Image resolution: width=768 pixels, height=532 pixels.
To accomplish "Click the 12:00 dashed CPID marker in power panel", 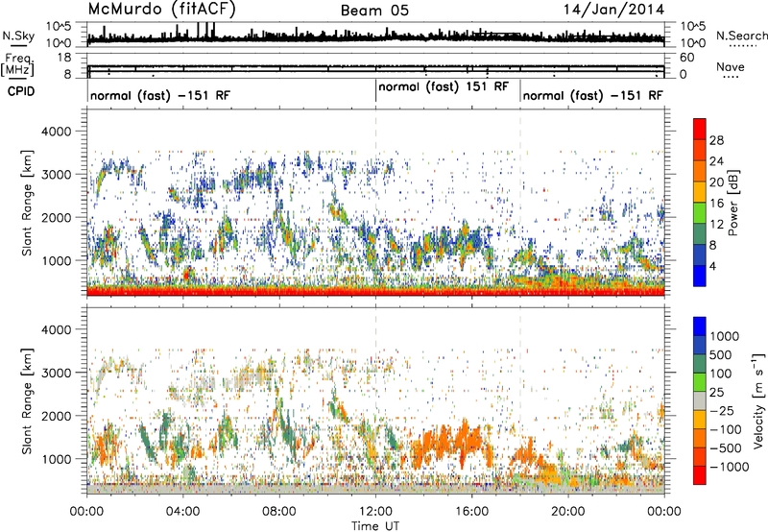I will [x=375, y=203].
